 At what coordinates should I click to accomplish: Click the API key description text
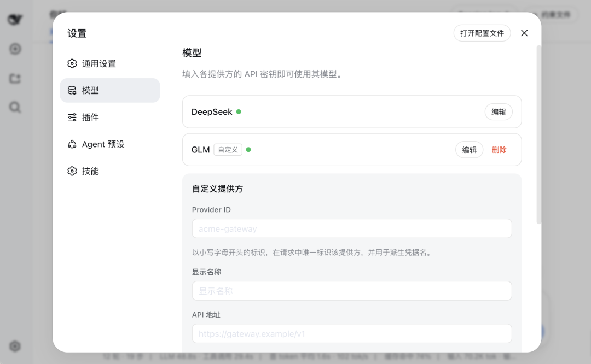click(x=263, y=74)
